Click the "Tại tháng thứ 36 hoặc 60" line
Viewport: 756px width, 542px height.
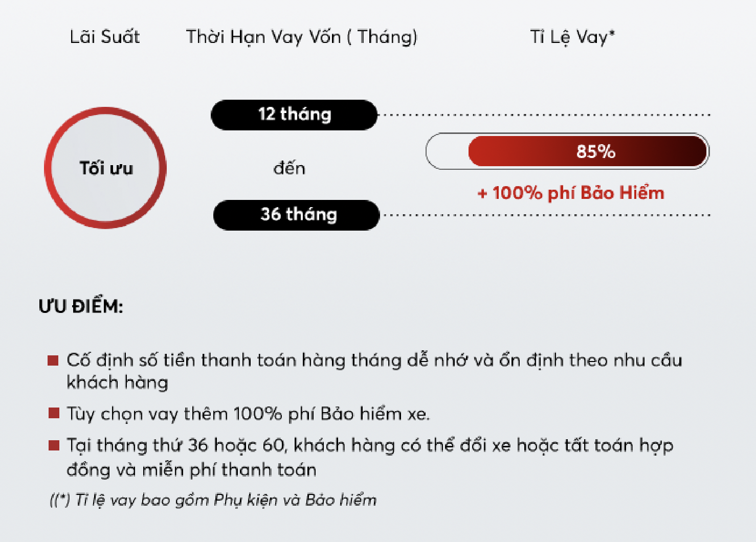pos(369,445)
